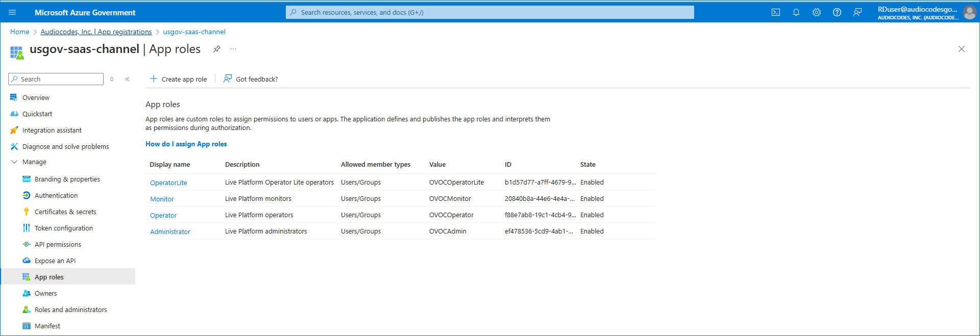The image size is (980, 336).
Task: Open the user account avatar
Action: click(969, 12)
